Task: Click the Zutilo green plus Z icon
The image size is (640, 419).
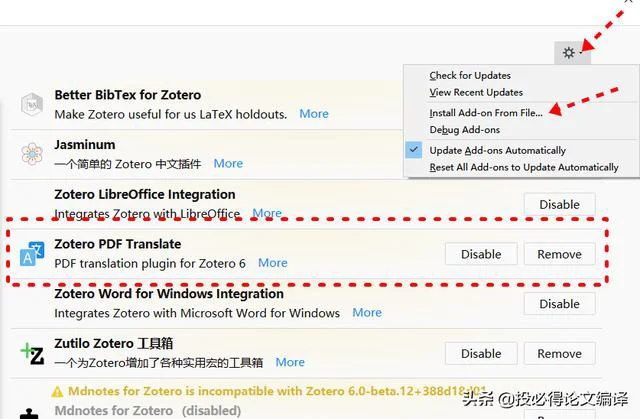Action: [32, 353]
